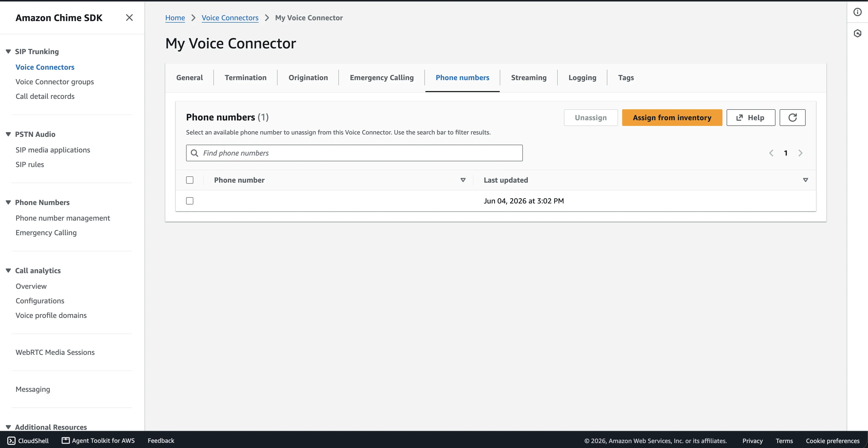Click the refresh icon button
The height and width of the screenshot is (448, 868).
(x=793, y=117)
